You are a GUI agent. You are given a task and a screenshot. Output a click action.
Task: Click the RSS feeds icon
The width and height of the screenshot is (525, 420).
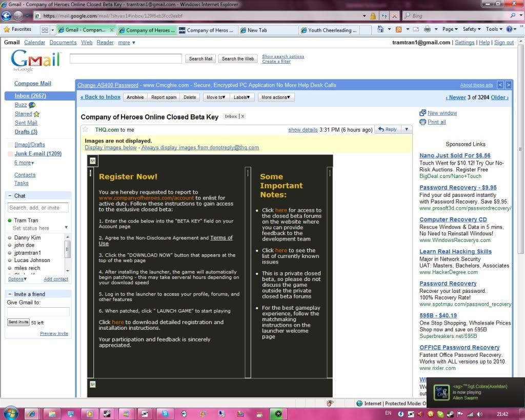(x=398, y=29)
